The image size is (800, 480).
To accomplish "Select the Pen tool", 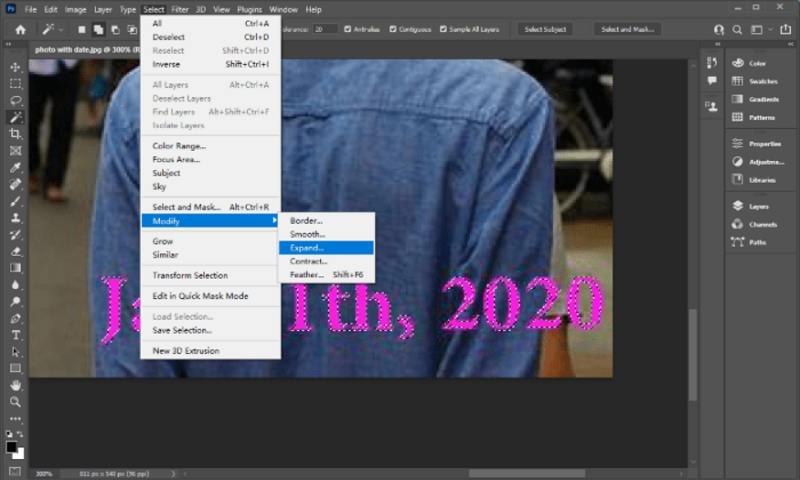I will (15, 318).
